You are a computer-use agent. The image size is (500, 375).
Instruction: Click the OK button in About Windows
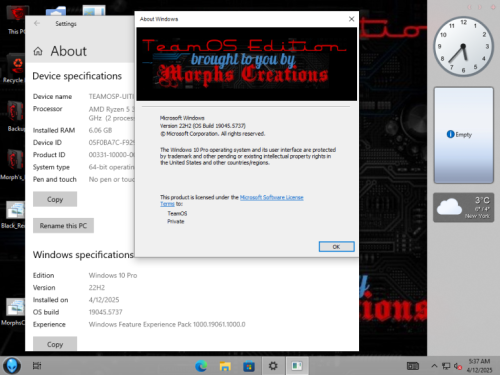[x=336, y=247]
